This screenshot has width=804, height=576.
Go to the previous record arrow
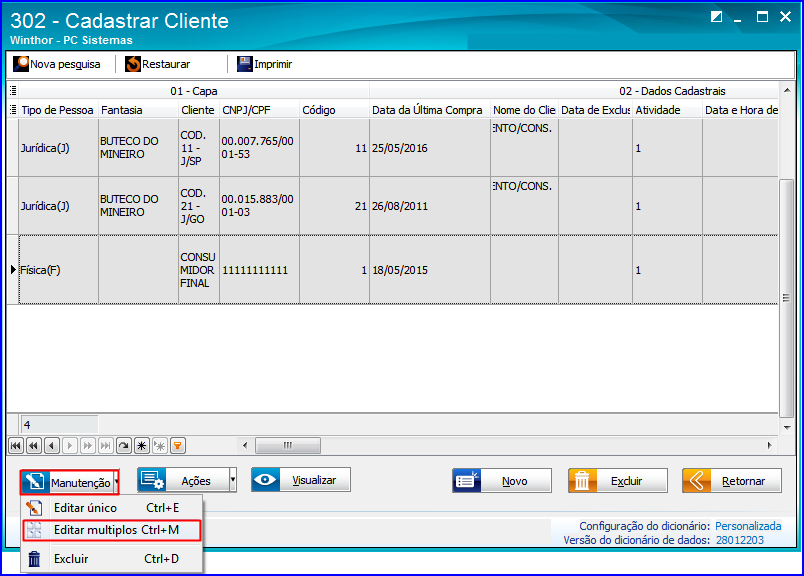(x=52, y=446)
